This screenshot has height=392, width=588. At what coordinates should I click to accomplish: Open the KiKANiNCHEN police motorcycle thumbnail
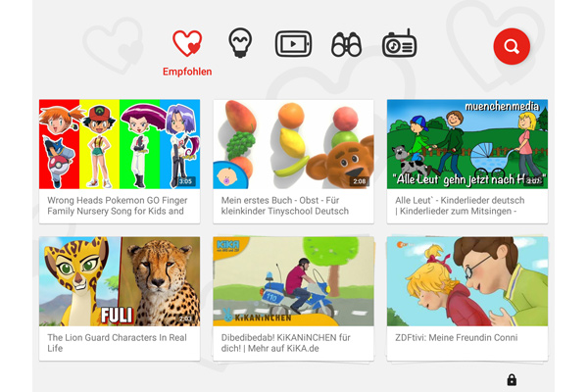click(293, 281)
